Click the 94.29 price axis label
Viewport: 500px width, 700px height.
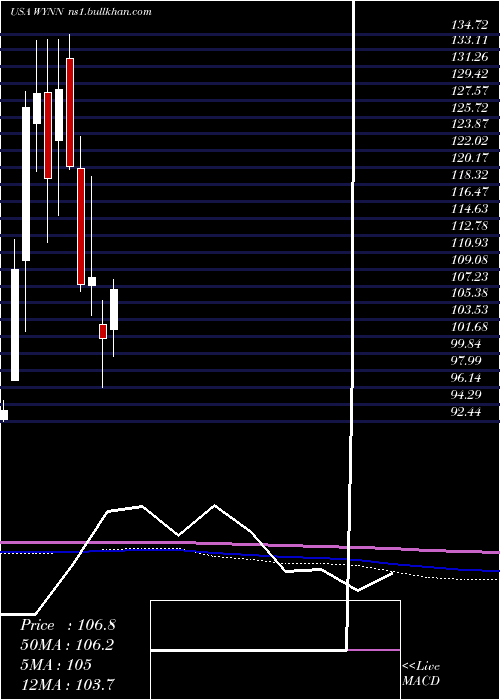pyautogui.click(x=467, y=395)
